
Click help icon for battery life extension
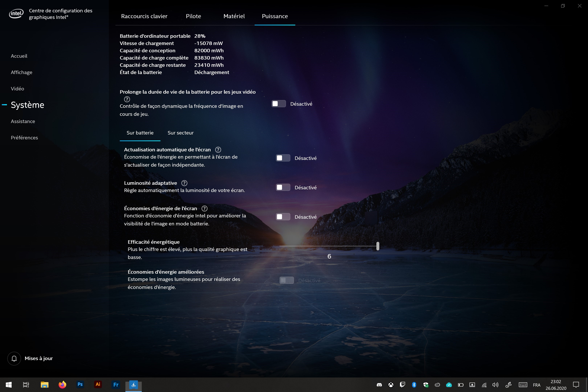tap(127, 99)
